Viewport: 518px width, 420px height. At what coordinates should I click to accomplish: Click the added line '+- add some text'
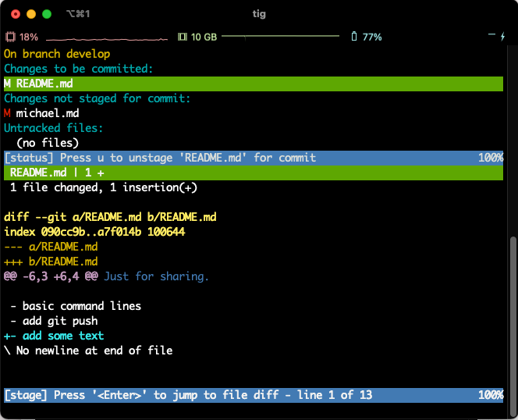53,336
